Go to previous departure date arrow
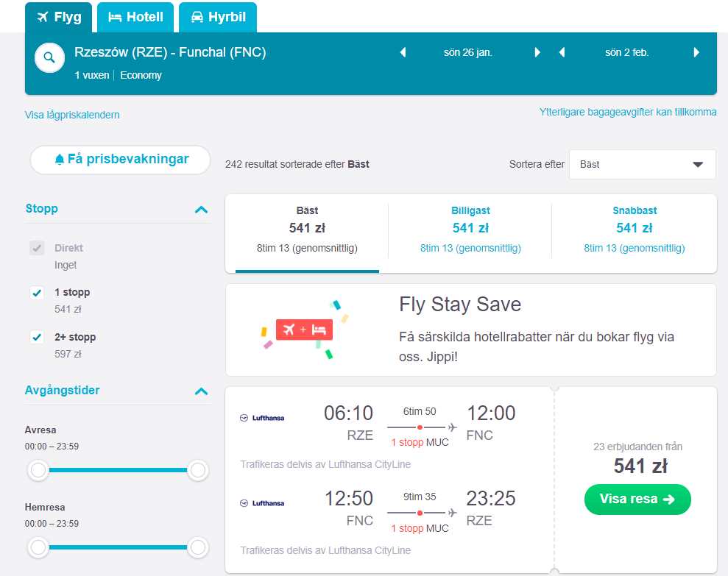This screenshot has height=576, width=728. pos(403,52)
